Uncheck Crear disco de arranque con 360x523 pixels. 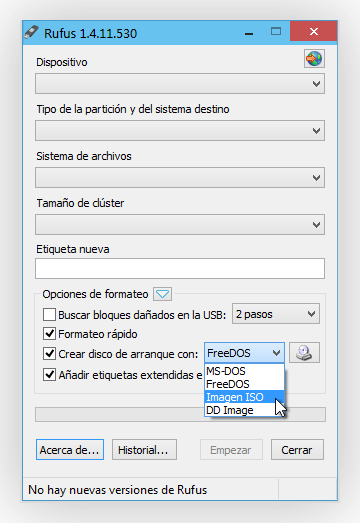pos(49,354)
